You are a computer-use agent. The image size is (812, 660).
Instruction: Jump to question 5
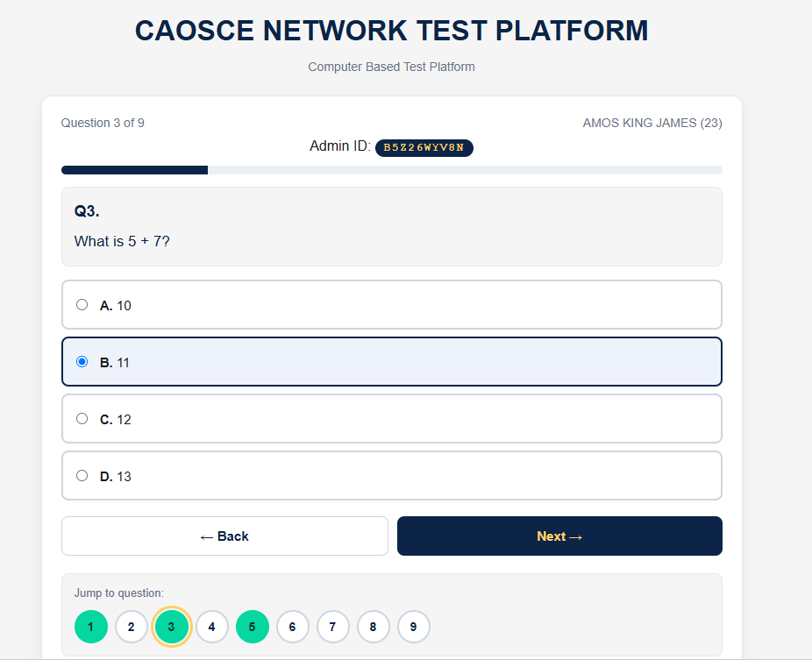pos(253,627)
